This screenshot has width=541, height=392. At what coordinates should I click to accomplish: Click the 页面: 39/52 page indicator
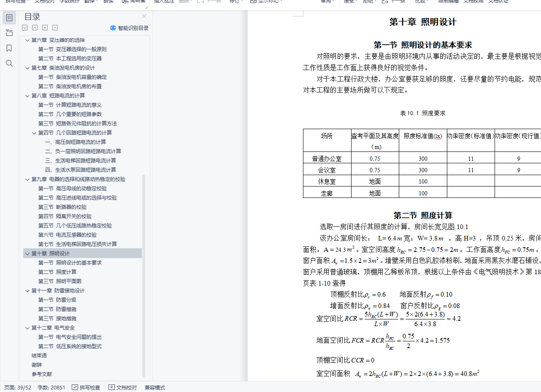(x=18, y=387)
